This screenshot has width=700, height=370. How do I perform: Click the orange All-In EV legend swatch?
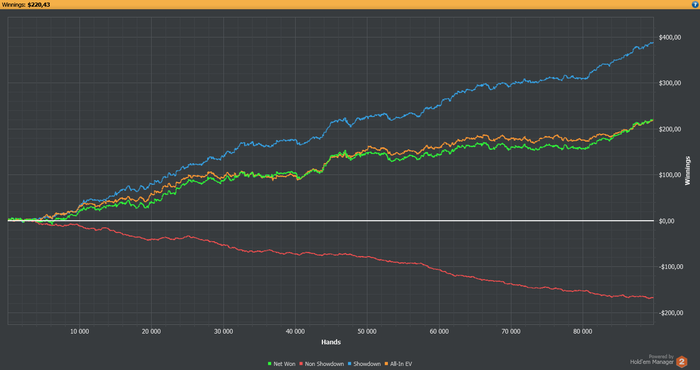387,364
